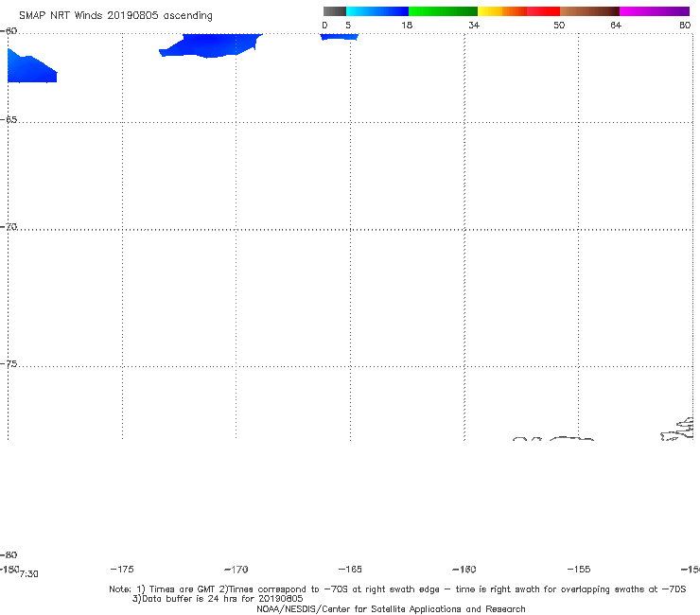700x615 pixels.
Task: Click the title "SMAP NRT Winds 20190805 ascending"
Action: pos(115,16)
